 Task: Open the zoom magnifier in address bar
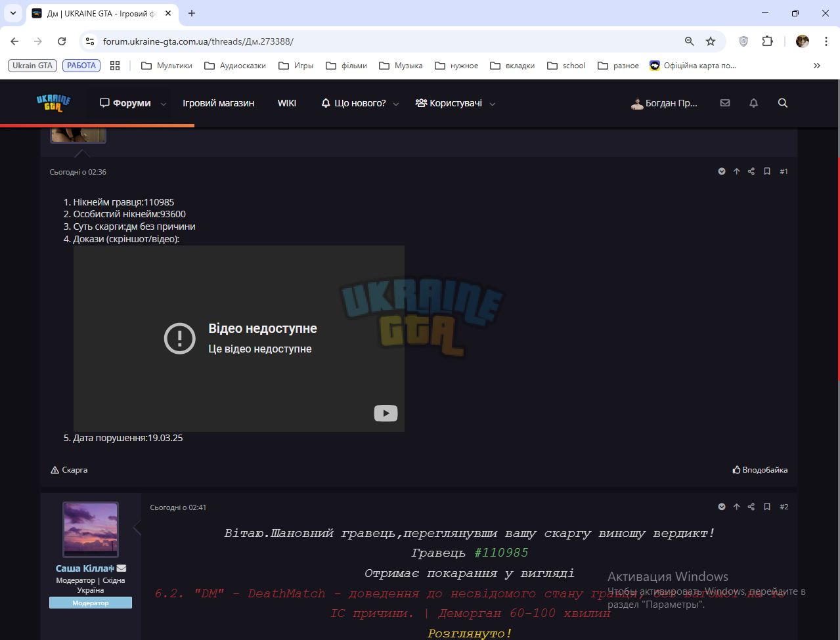[689, 41]
